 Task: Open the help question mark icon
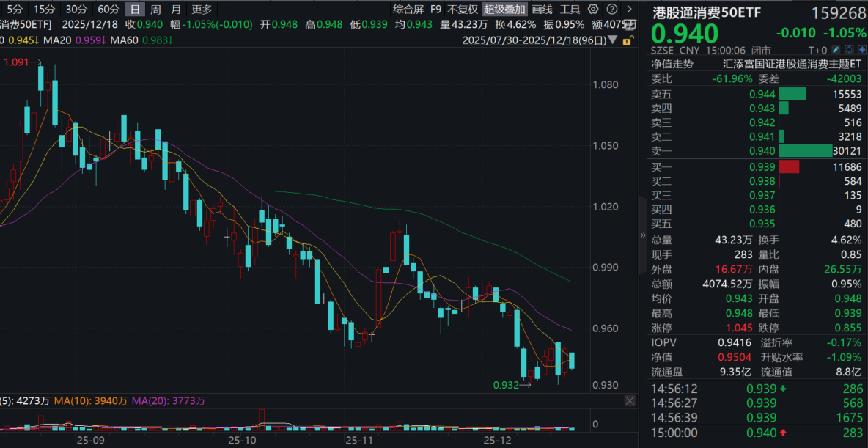[x=611, y=9]
